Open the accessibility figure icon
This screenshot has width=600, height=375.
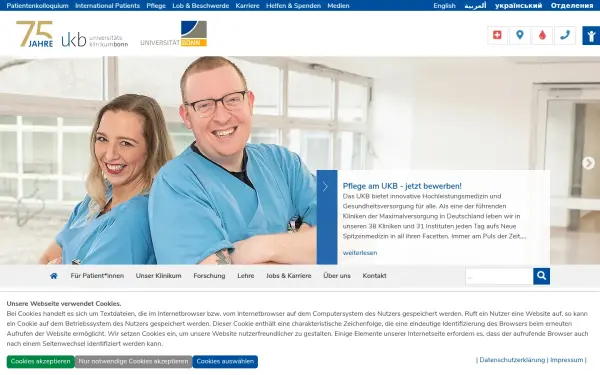click(591, 35)
